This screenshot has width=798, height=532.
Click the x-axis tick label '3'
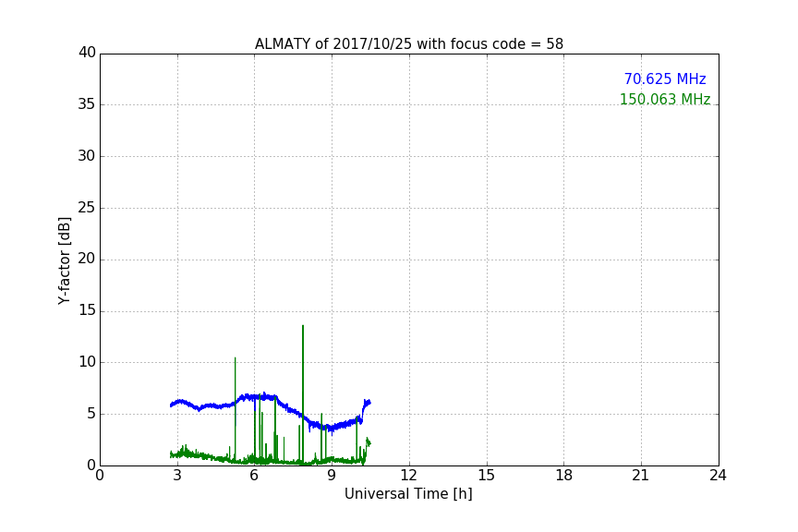point(177,476)
